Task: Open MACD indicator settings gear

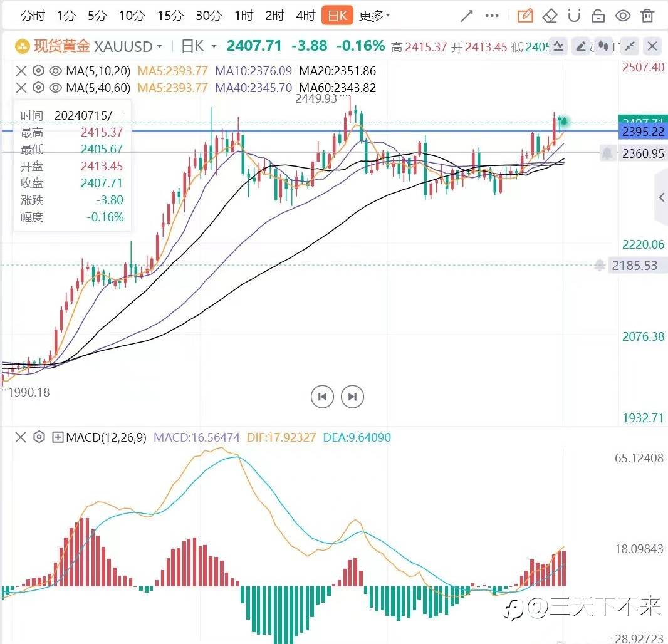Action: pos(39,437)
